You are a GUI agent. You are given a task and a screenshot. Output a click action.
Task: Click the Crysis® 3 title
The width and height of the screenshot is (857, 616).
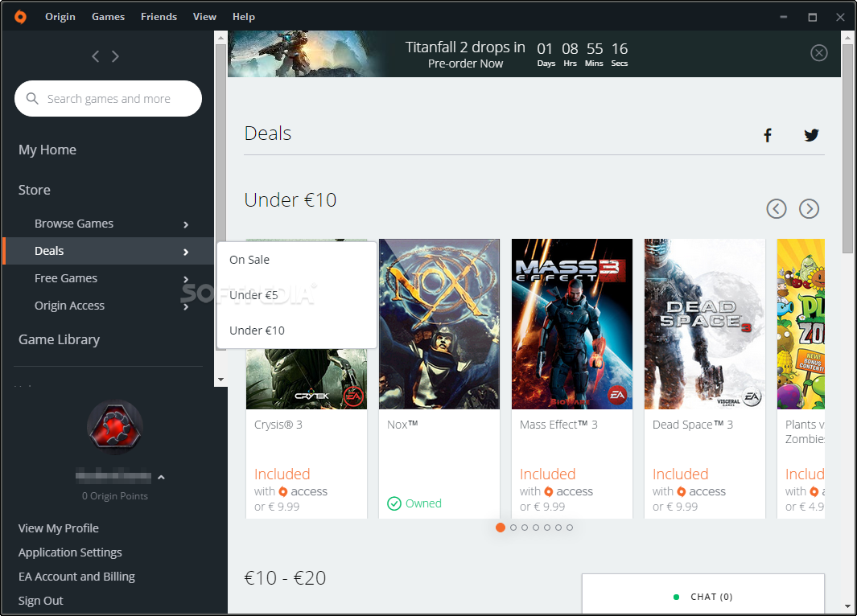(278, 425)
